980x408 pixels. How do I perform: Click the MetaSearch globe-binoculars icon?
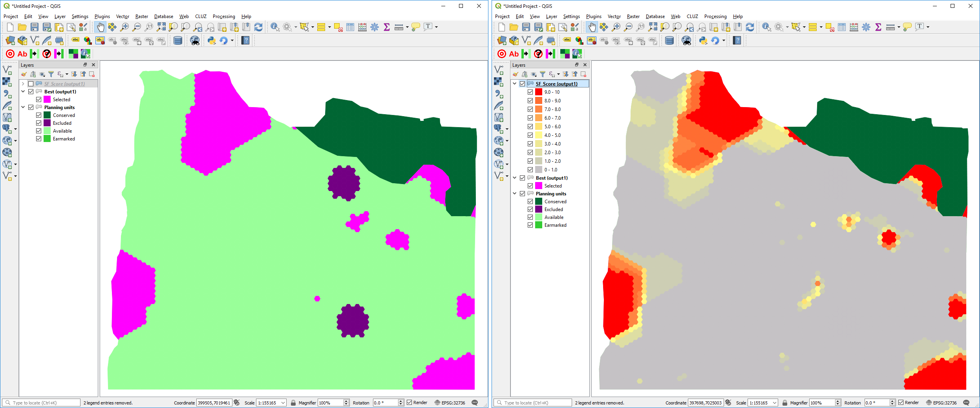click(x=195, y=40)
